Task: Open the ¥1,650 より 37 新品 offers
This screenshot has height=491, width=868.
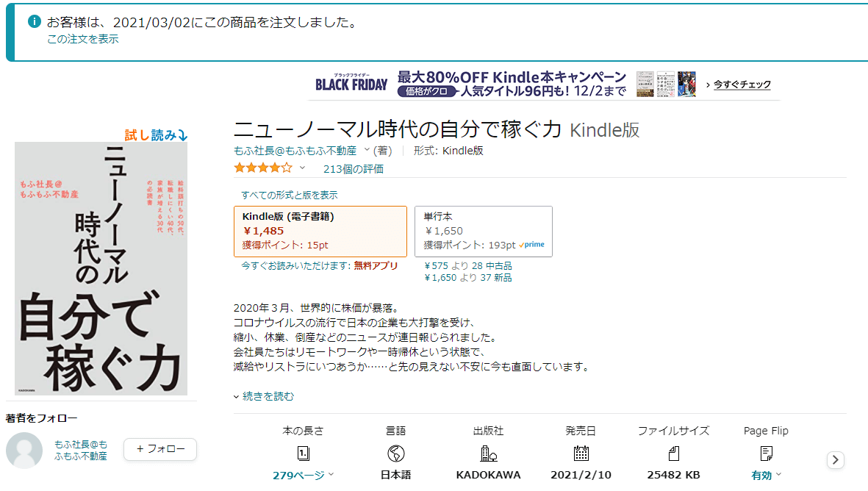Action: click(467, 277)
